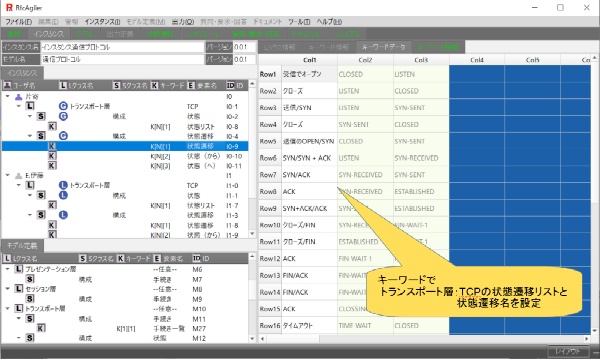Click the Row1 row header
The image size is (600, 360).
click(x=270, y=74)
